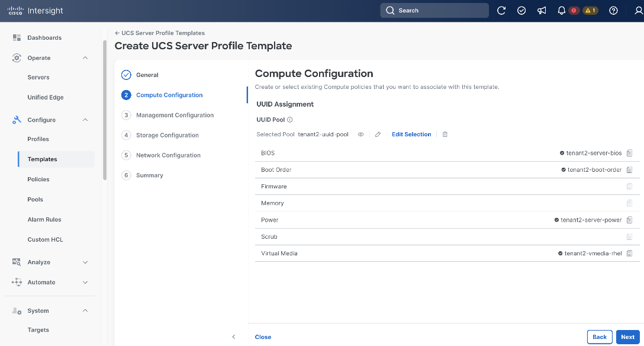Open Profiles in the sidebar
The height and width of the screenshot is (346, 644).
click(38, 139)
